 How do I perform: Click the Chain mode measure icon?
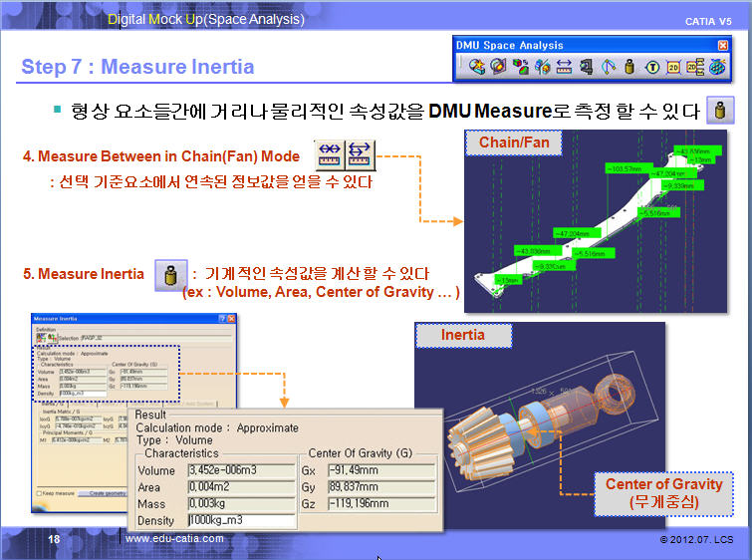pyautogui.click(x=330, y=153)
